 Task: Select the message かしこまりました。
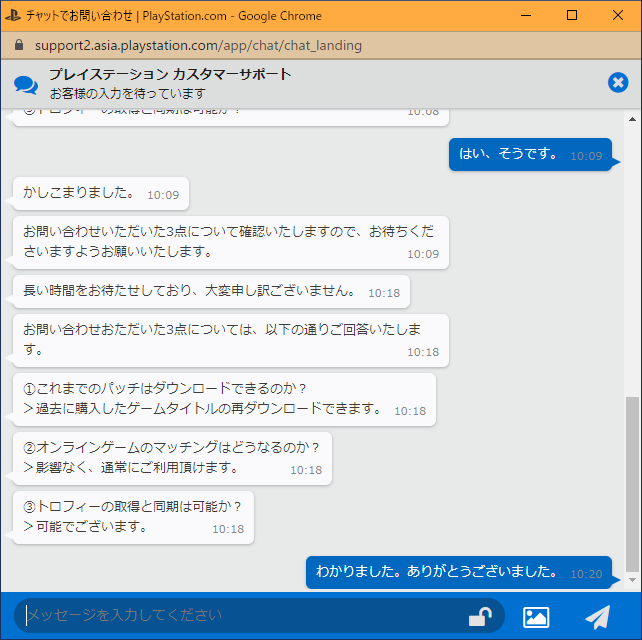click(x=101, y=193)
